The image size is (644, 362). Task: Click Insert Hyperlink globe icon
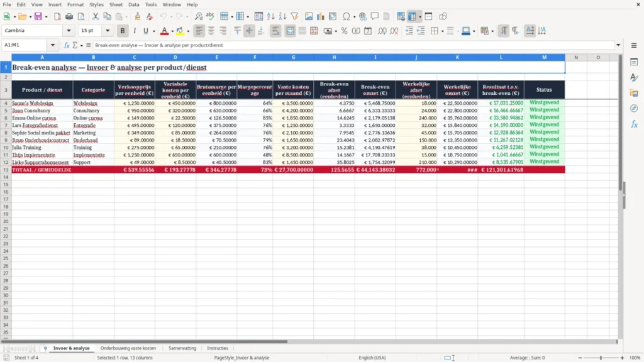pyautogui.click(x=363, y=16)
